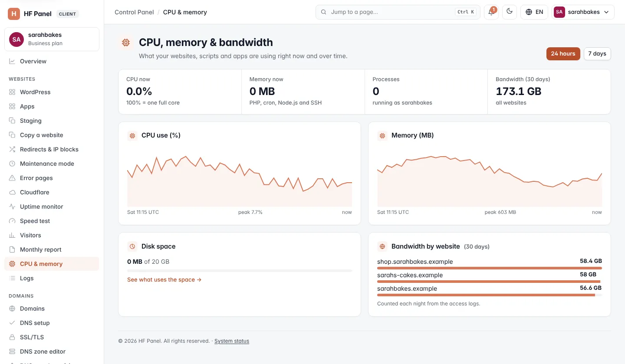Click the Cloudflare cloud icon
This screenshot has width=625, height=364.
point(12,192)
